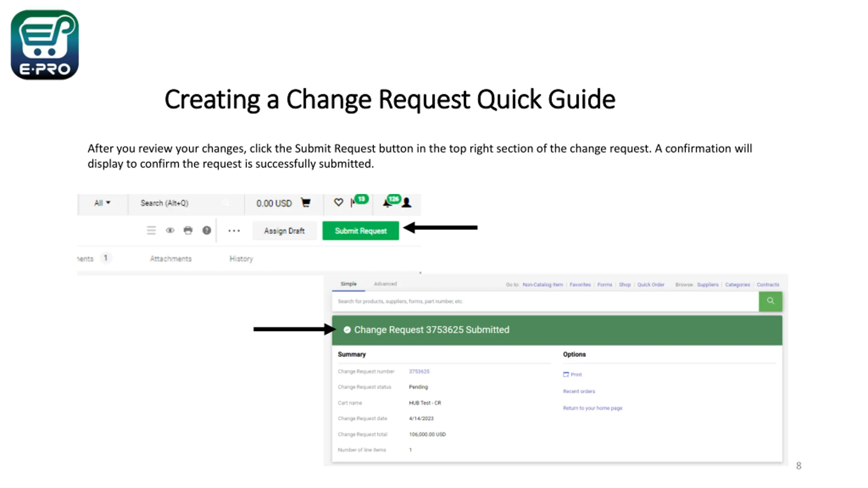Click the Print option link
868x488 pixels.
[x=576, y=374]
